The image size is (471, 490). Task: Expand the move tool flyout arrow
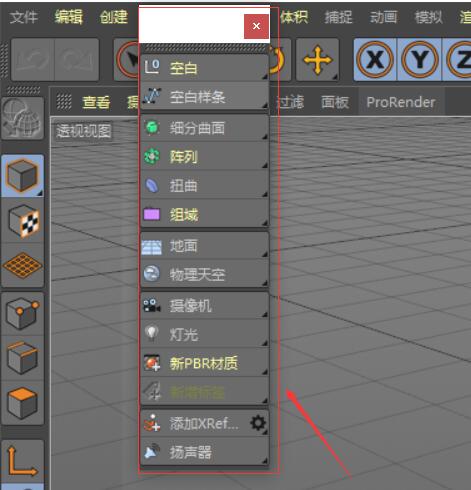pyautogui.click(x=335, y=77)
